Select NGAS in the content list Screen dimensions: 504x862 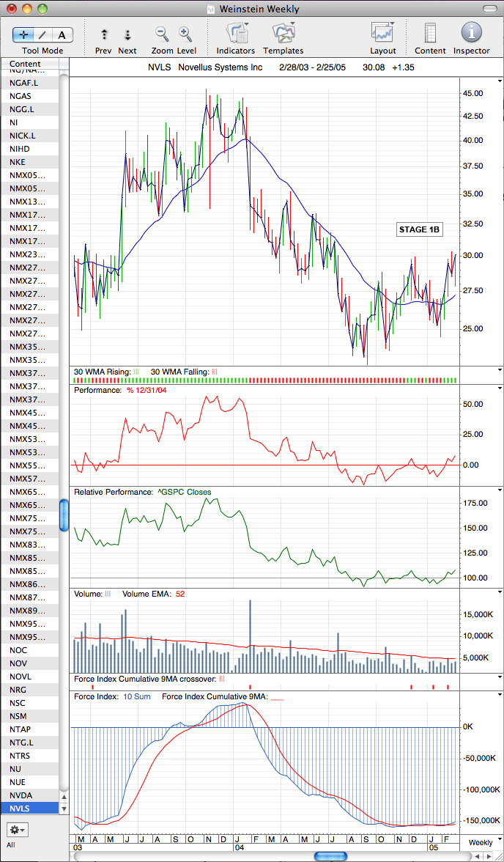[x=29, y=95]
